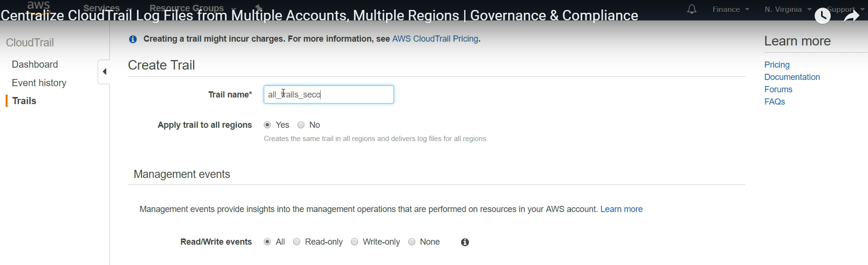The height and width of the screenshot is (265, 868).
Task: Collapse the CloudTrail side navigation panel
Action: coord(104,72)
